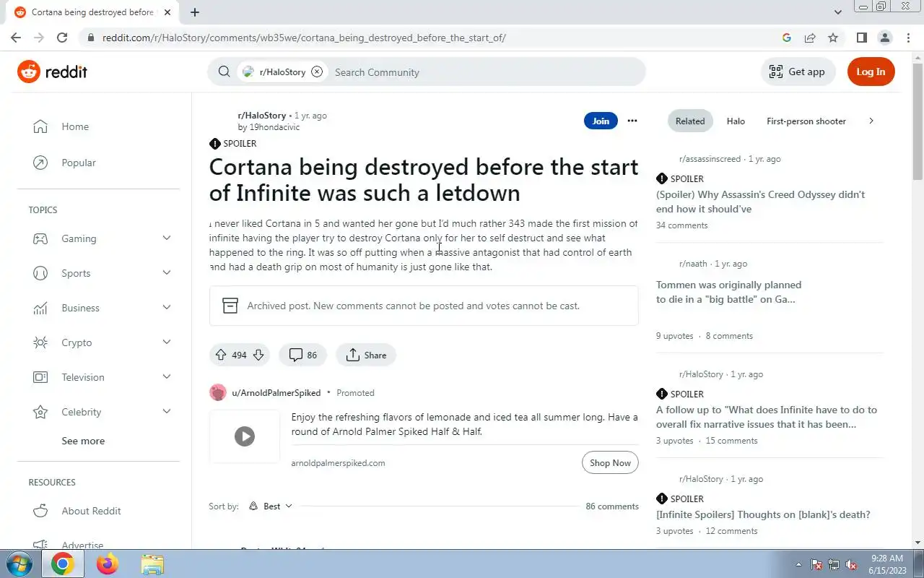The height and width of the screenshot is (578, 924).
Task: Click the About Reddit icon
Action: coord(40,511)
